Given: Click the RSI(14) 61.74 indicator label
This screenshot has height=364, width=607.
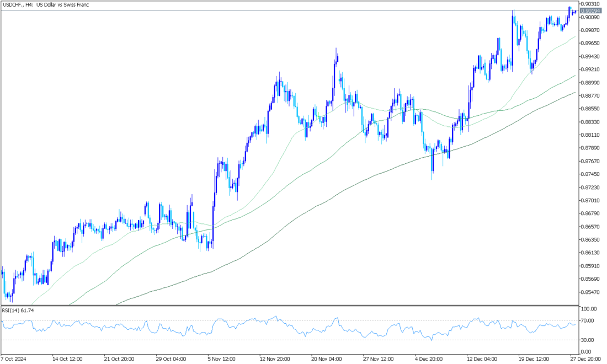Looking at the screenshot, I should click(x=18, y=311).
